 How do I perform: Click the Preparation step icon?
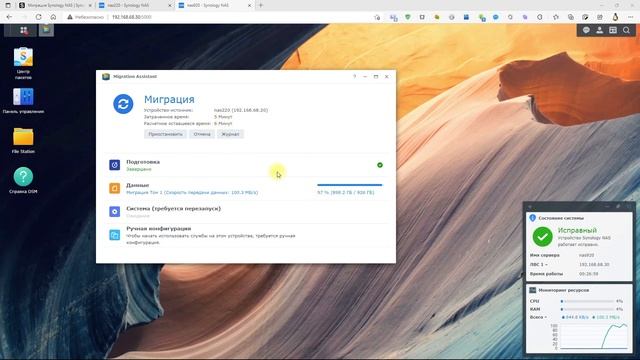pyautogui.click(x=115, y=165)
